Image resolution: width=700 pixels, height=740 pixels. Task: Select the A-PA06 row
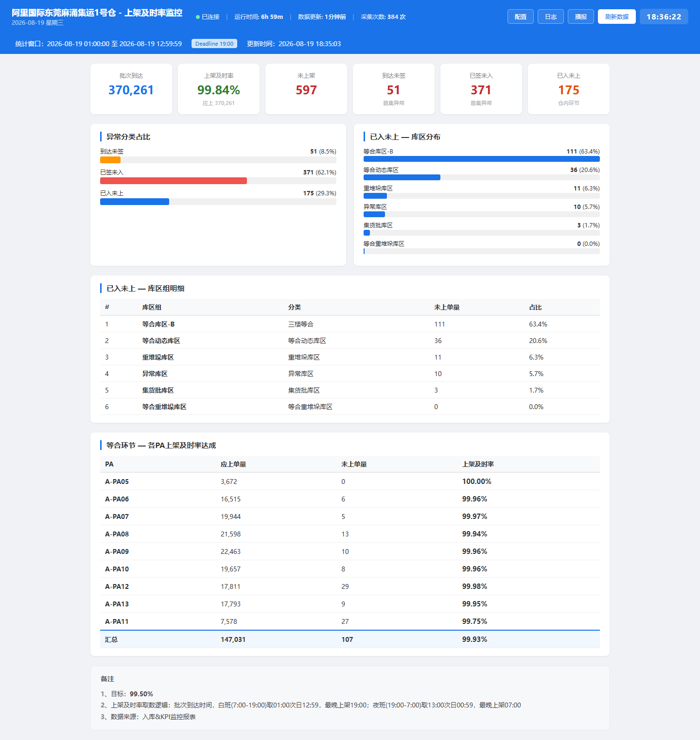(x=350, y=499)
